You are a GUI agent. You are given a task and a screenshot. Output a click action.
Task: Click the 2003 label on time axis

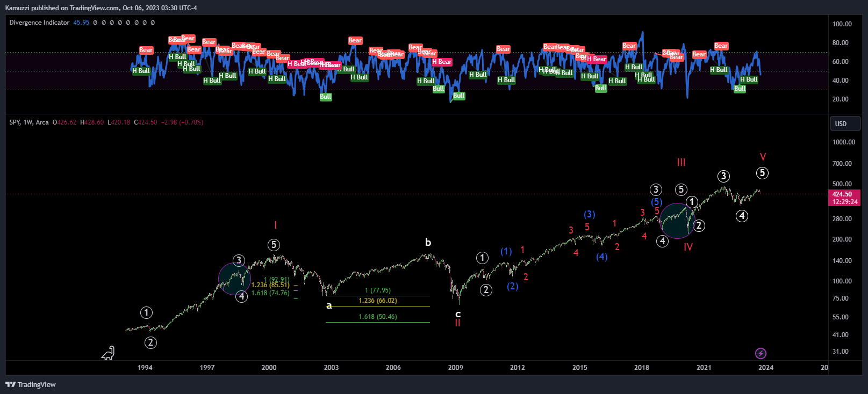pyautogui.click(x=331, y=368)
